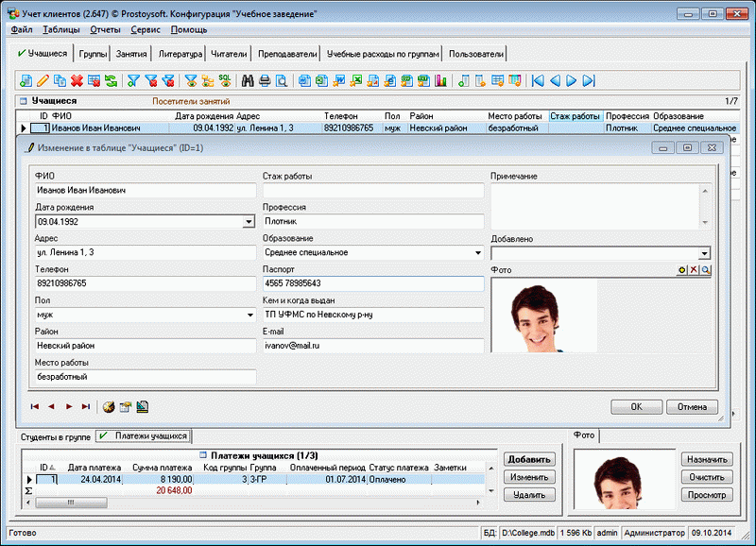Click into the E-mail input field
This screenshot has width=756, height=546.
click(x=372, y=347)
